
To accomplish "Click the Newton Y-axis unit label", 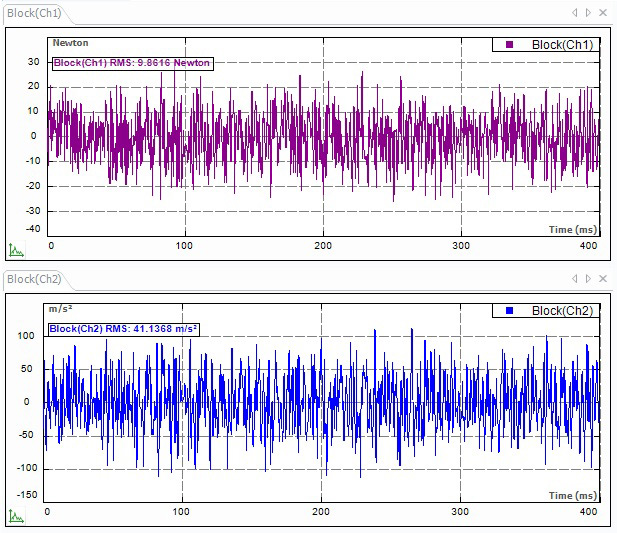I will tap(70, 43).
